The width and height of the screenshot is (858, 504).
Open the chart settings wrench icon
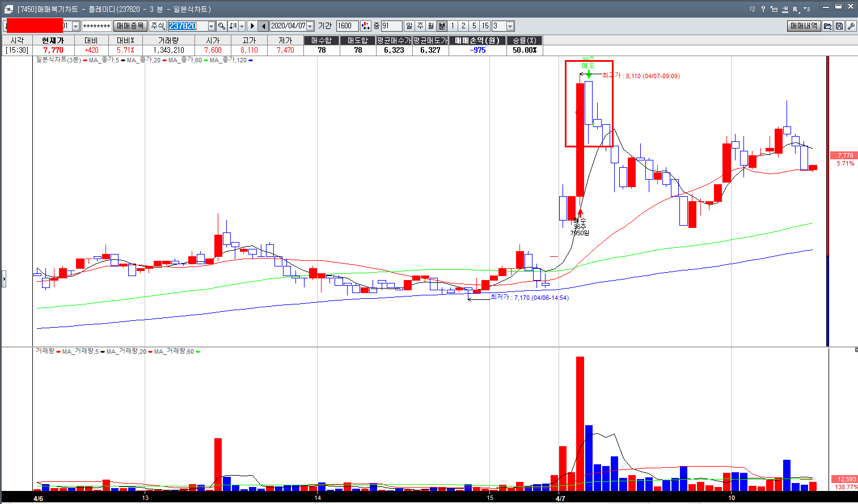[851, 26]
